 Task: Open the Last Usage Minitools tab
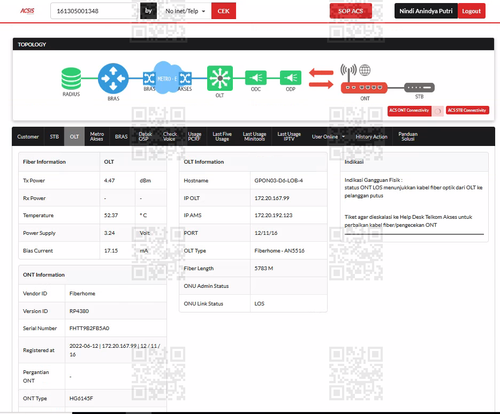254,137
